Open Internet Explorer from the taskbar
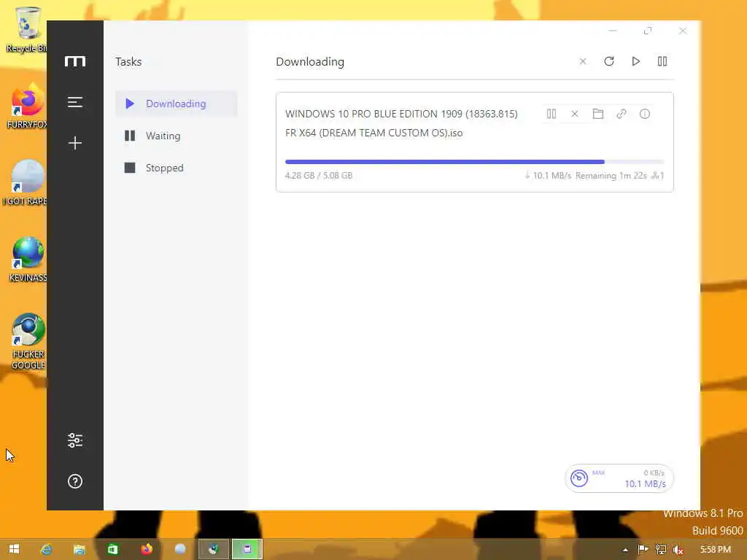This screenshot has width=747, height=560. [46, 549]
